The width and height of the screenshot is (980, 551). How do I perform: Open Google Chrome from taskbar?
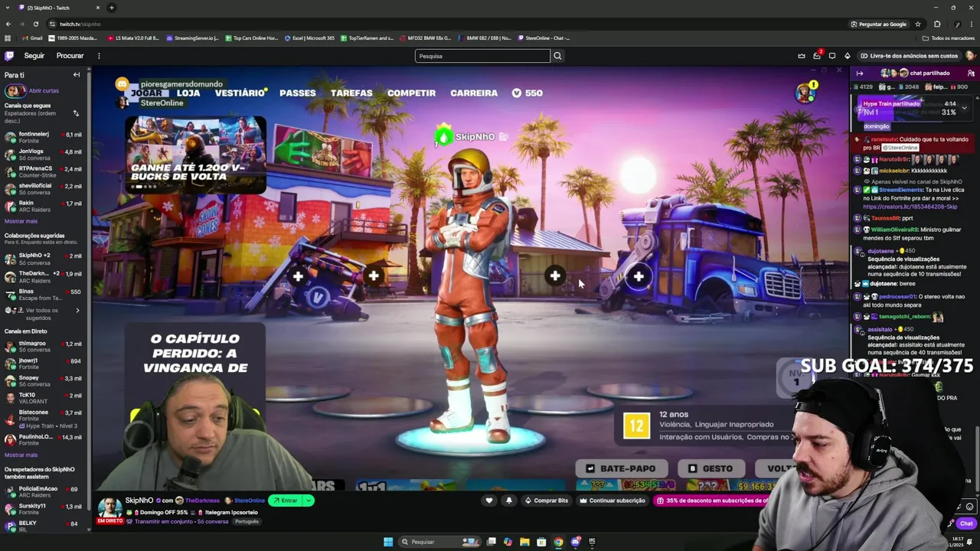(x=558, y=542)
